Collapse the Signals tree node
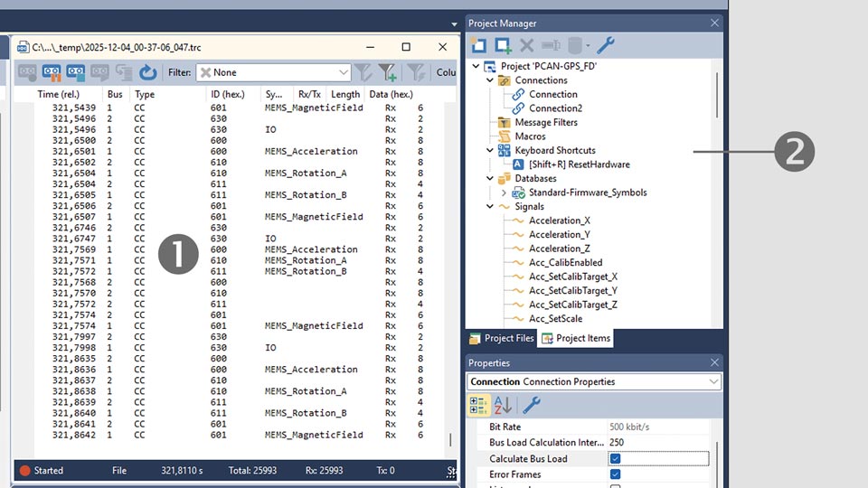 point(490,206)
